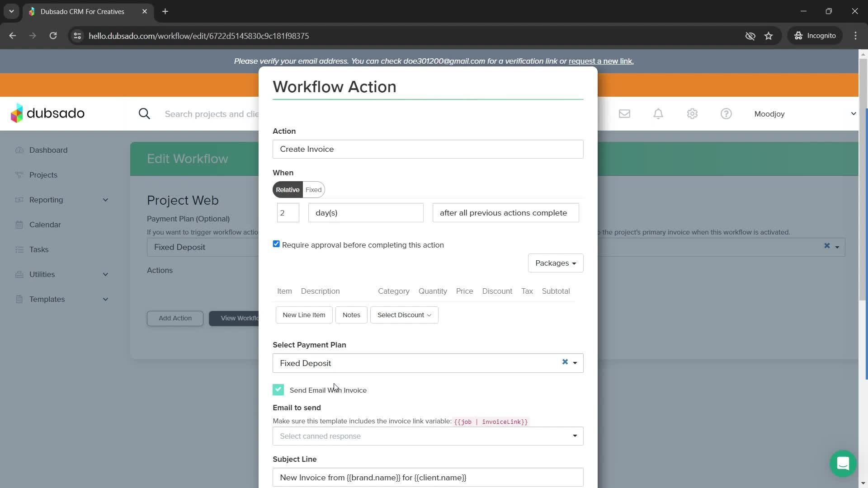Go to Calendar in the sidebar
Image resolution: width=868 pixels, height=488 pixels.
coord(45,225)
